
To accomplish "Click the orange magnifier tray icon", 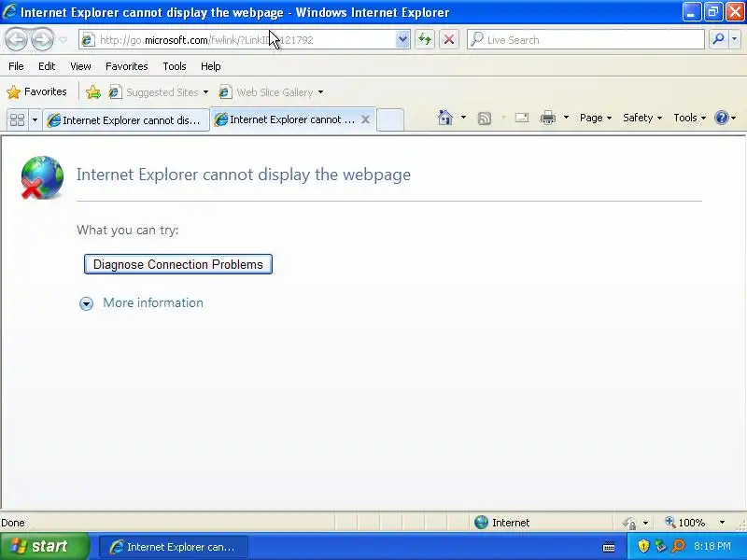I will coord(678,546).
